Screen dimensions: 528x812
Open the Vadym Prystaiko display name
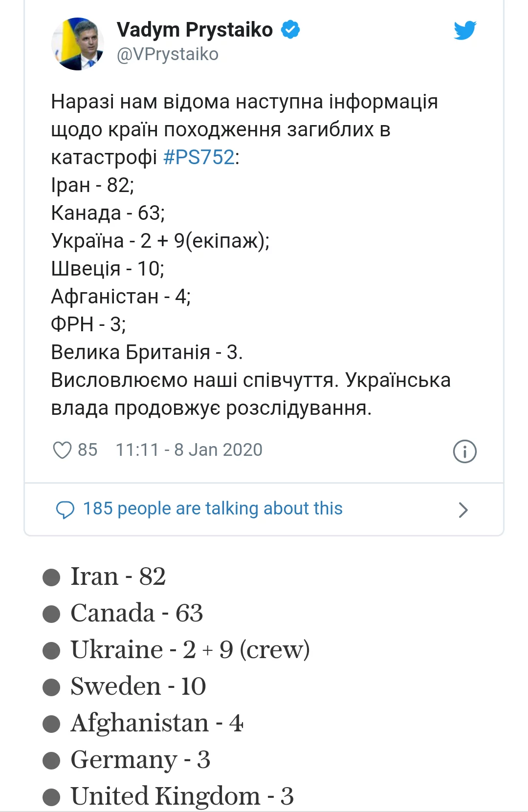click(195, 30)
